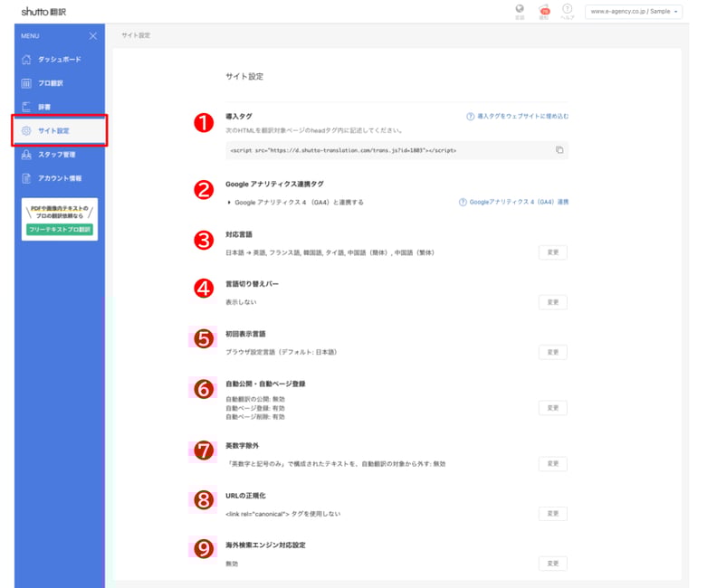The image size is (707, 588).
Task: Click the dashboard house icon
Action: pyautogui.click(x=26, y=60)
